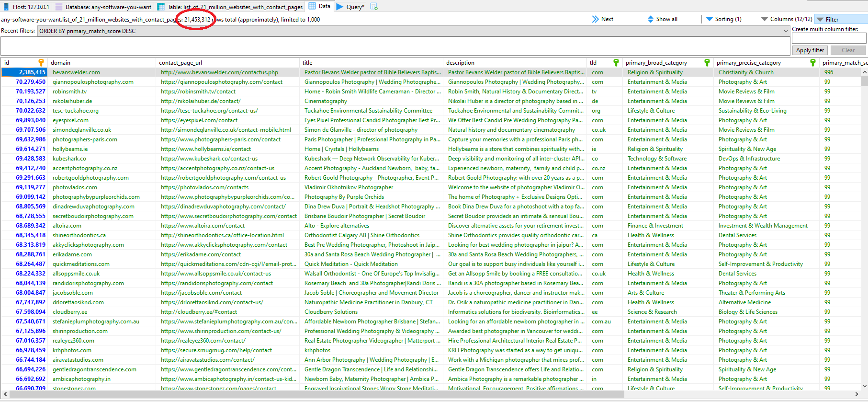Open the Table: list_of_21_million_websites tab

230,7
